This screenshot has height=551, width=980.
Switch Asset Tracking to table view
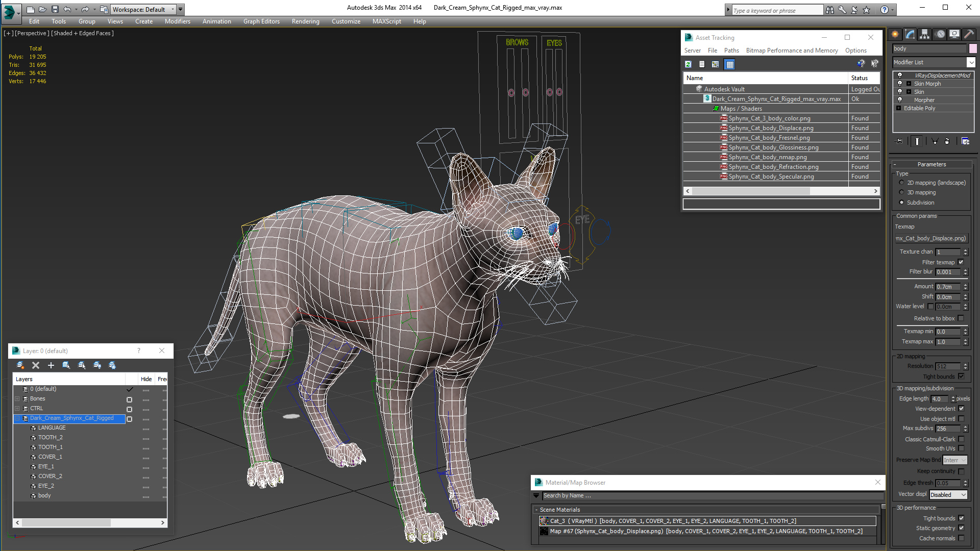tap(729, 64)
